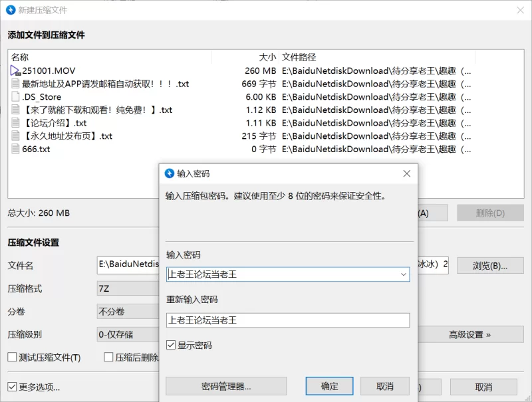Sort file list by 名称 column header
This screenshot has height=402, width=532.
click(20, 57)
